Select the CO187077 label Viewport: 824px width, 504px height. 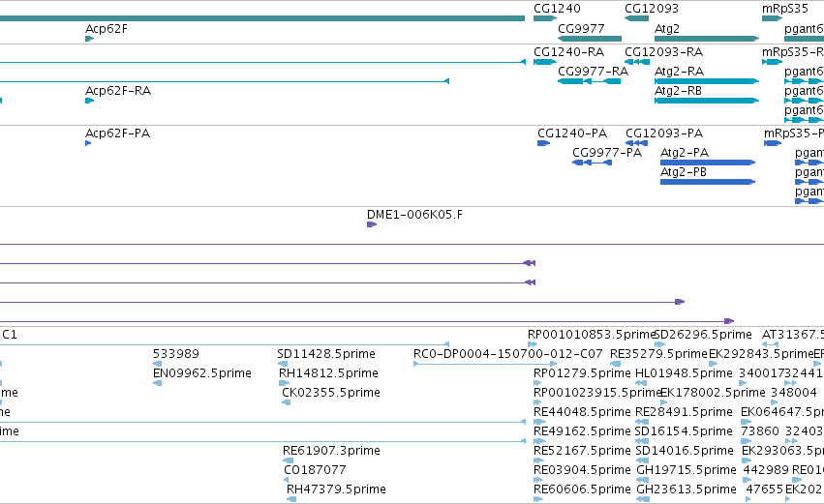pos(315,469)
